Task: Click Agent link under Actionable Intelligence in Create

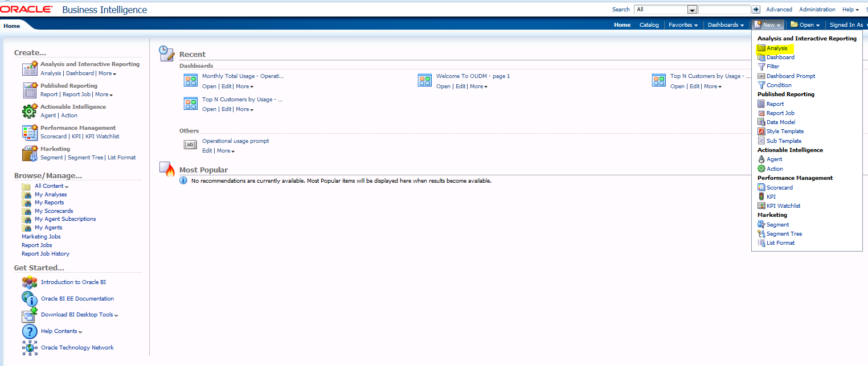Action: (x=48, y=116)
